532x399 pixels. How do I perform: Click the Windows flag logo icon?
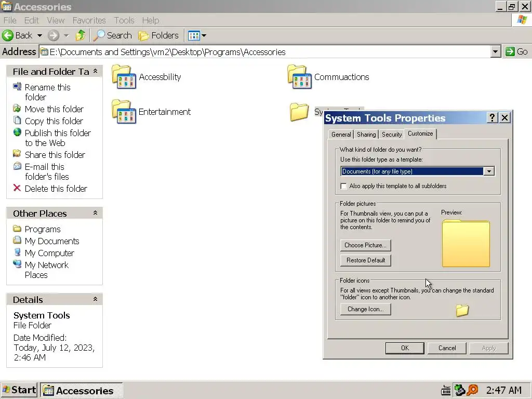[522, 20]
